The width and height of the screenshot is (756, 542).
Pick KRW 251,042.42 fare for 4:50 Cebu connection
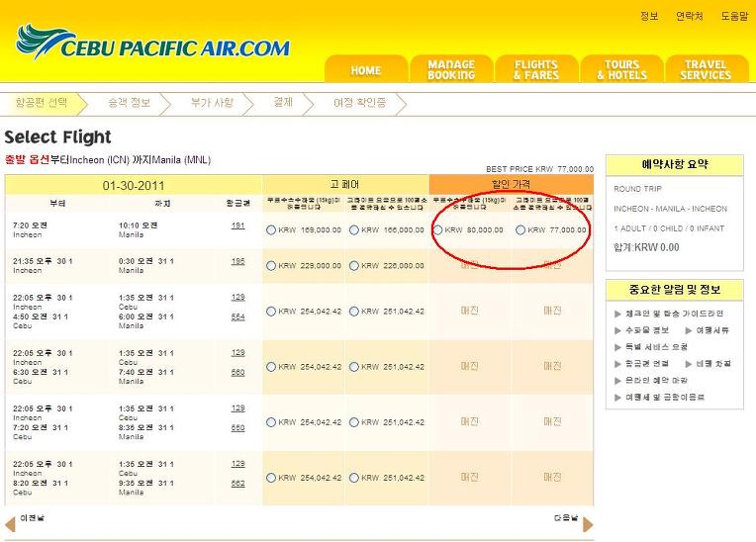[x=354, y=312]
